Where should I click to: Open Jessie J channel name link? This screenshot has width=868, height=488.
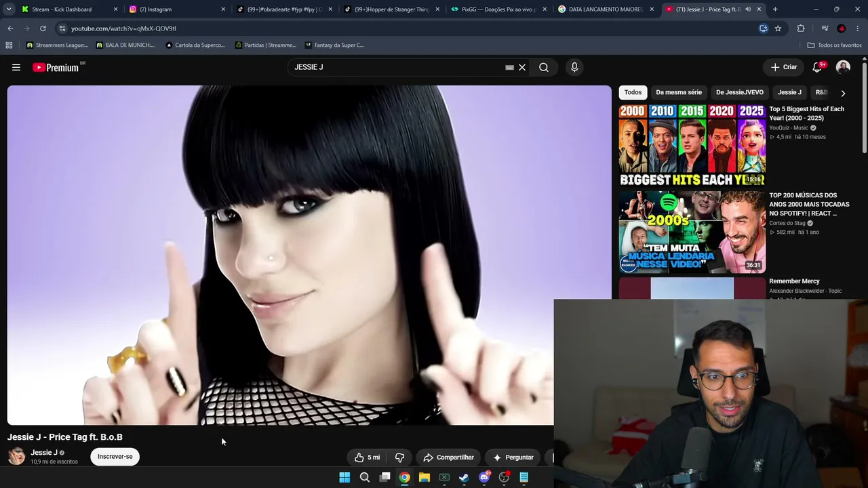[x=44, y=453]
